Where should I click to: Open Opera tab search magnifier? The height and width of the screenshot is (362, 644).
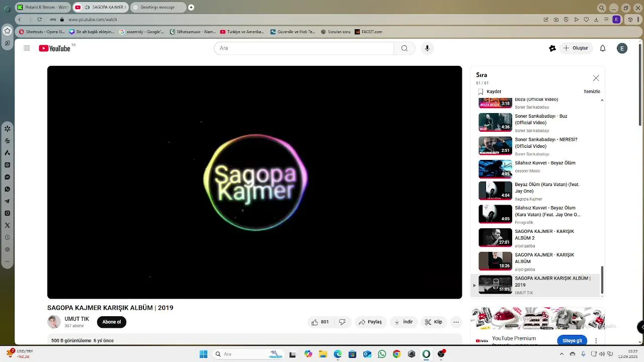[601, 8]
